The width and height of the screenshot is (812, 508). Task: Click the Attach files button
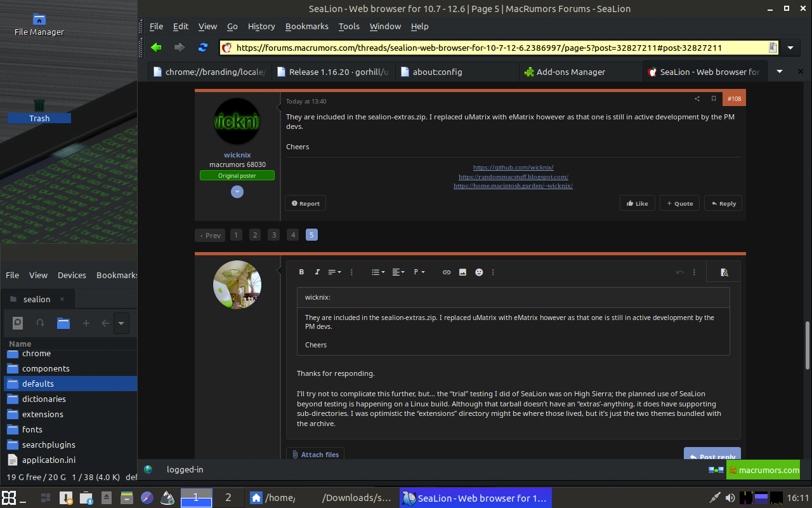tap(315, 455)
